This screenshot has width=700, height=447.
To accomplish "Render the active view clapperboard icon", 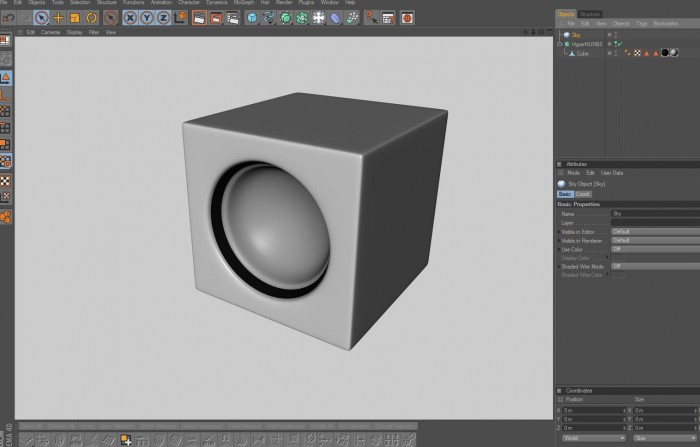I will tap(199, 18).
